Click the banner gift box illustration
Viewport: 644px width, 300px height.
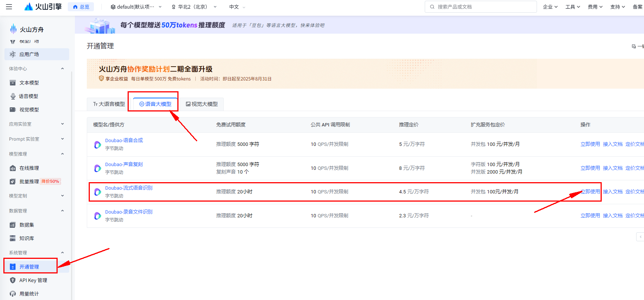pyautogui.click(x=100, y=25)
